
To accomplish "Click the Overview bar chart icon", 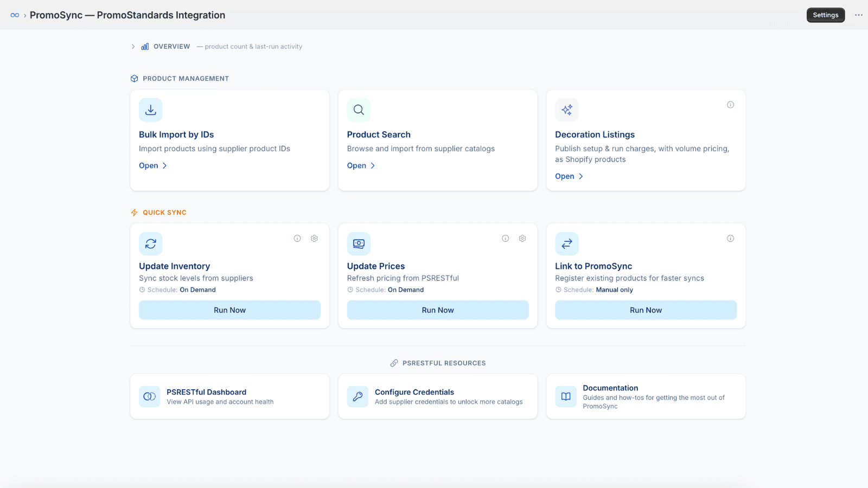I will pos(145,47).
